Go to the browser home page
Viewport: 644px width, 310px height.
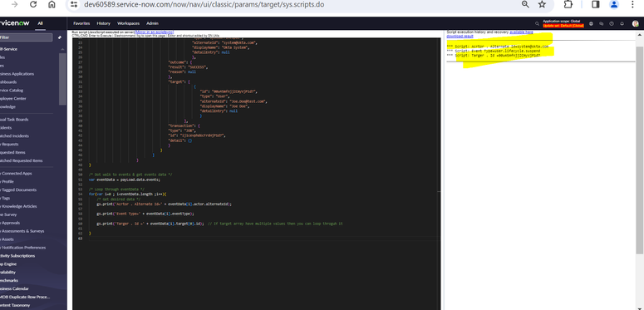(52, 4)
